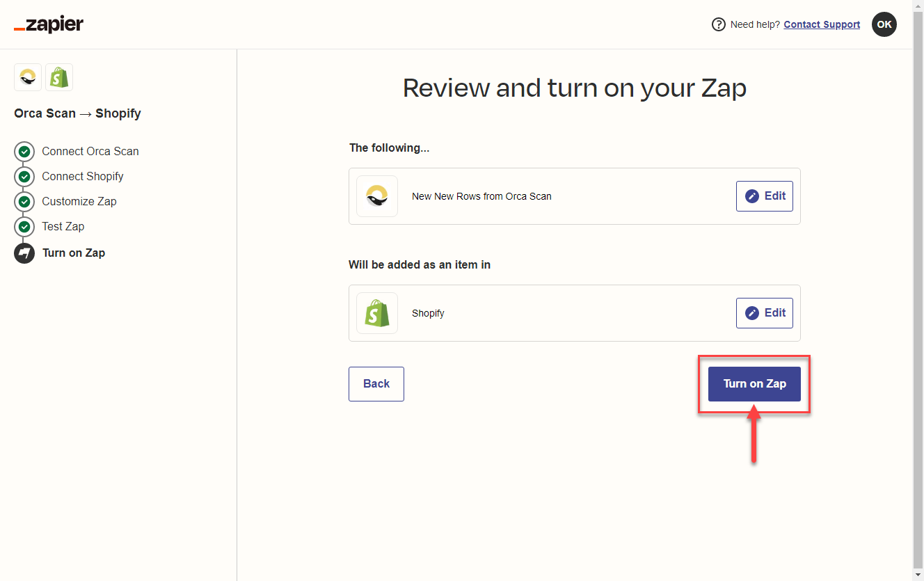The image size is (924, 581).
Task: Click Connect Orca Scan step checkmark
Action: click(x=24, y=152)
